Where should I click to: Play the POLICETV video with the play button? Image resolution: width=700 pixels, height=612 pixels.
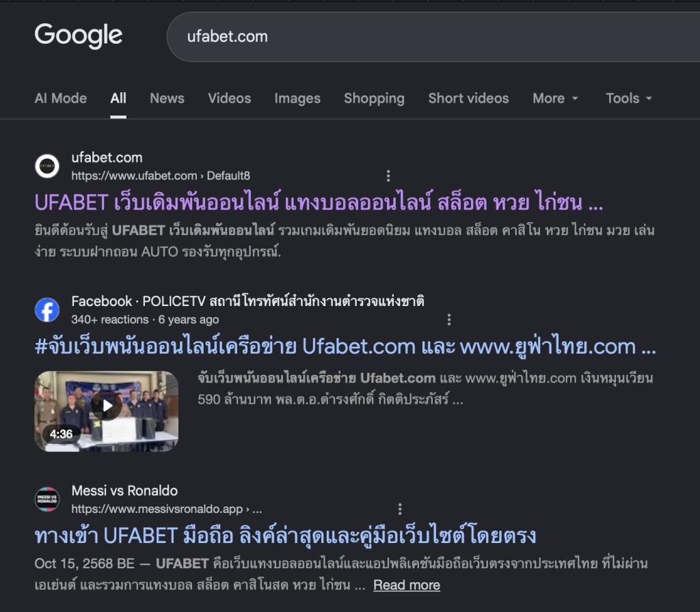click(x=107, y=406)
